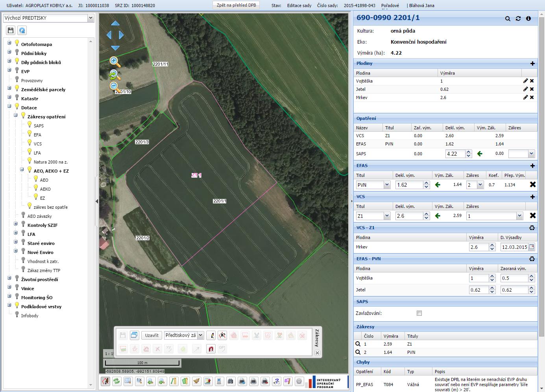Toggle Půdní bloky layer bulb
Viewport: 545px width, 392px height.
17,52
